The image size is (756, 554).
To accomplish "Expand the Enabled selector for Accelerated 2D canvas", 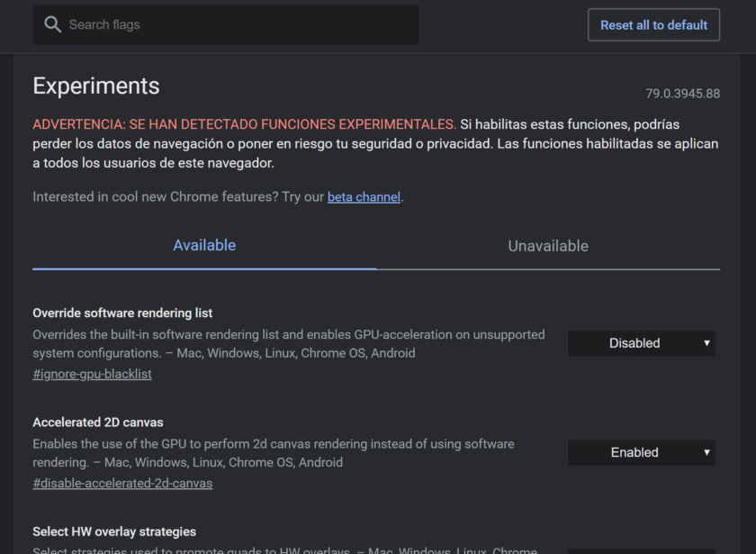I will 641,452.
